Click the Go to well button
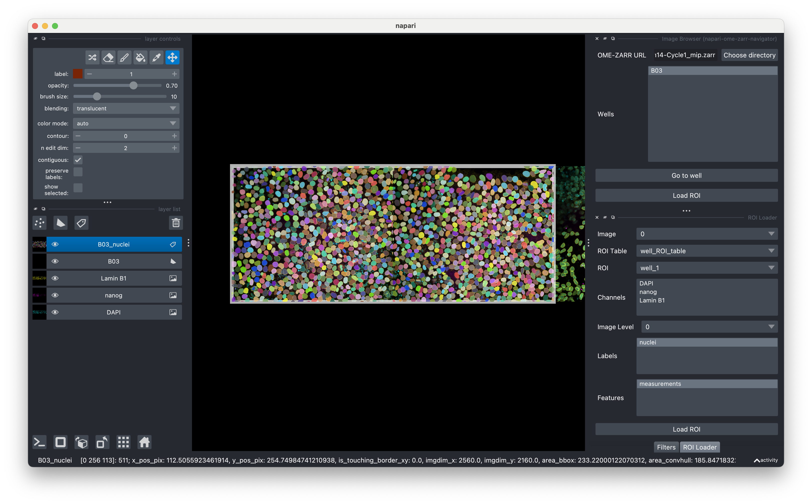 coord(686,176)
